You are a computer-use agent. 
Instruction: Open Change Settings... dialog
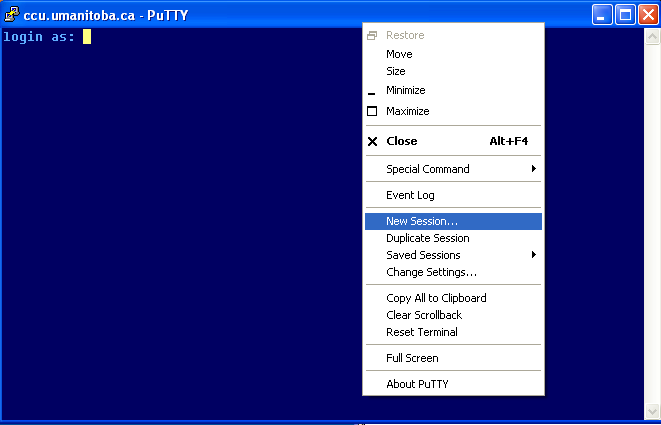431,272
